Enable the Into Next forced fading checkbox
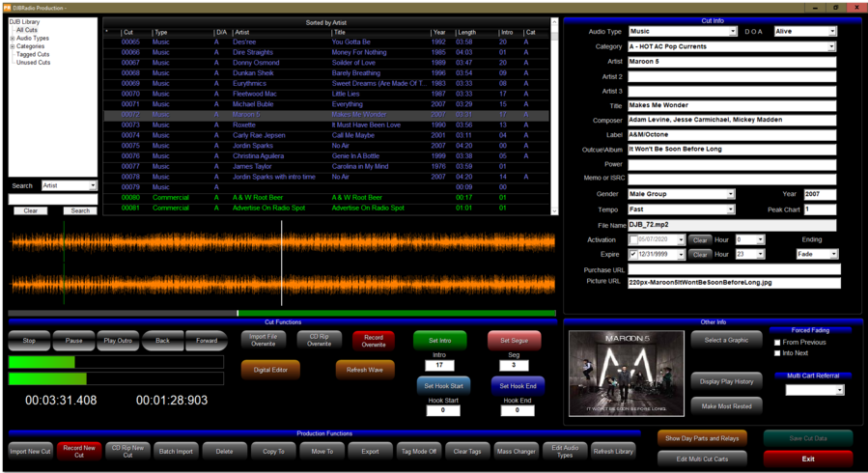Viewport: 868px width, 473px height. coord(777,353)
